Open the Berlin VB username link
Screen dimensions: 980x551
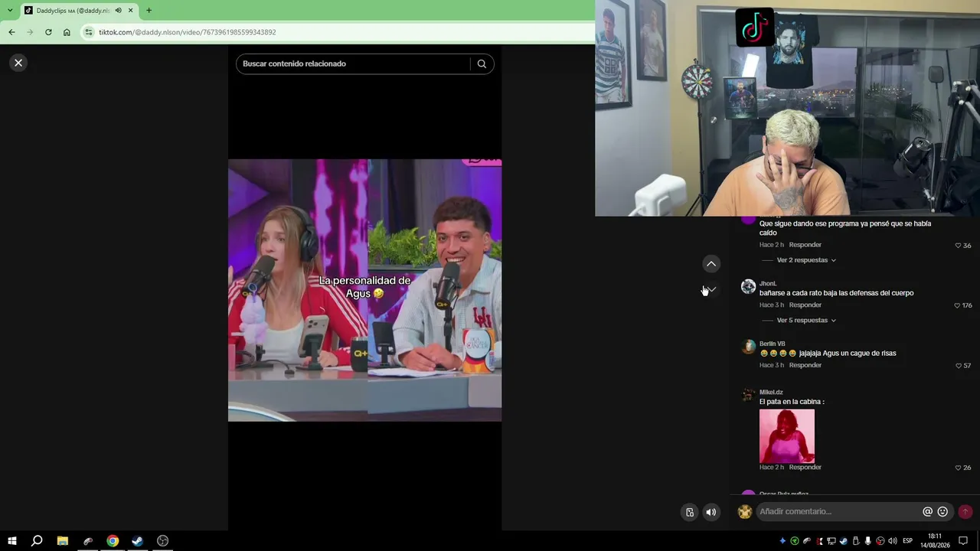pyautogui.click(x=773, y=344)
